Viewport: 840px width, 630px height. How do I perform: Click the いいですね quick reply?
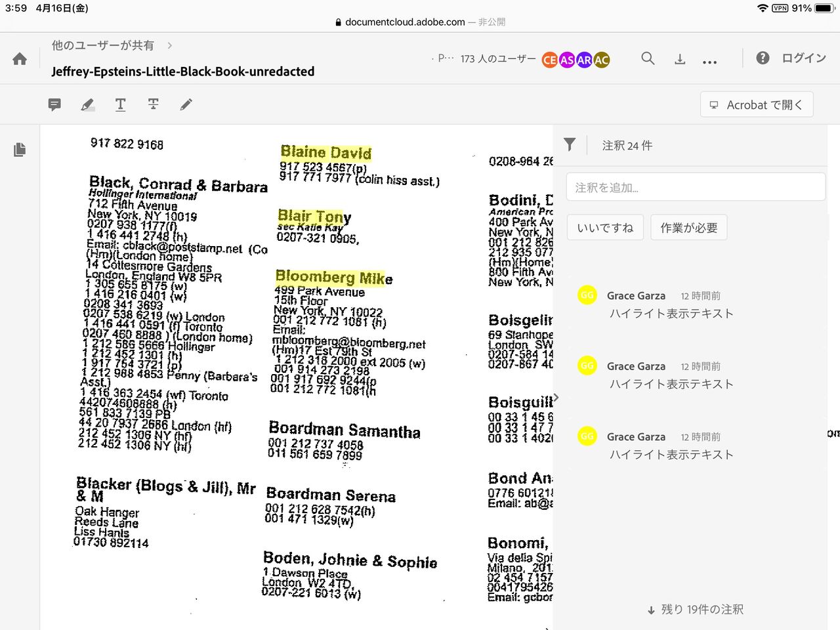point(605,228)
